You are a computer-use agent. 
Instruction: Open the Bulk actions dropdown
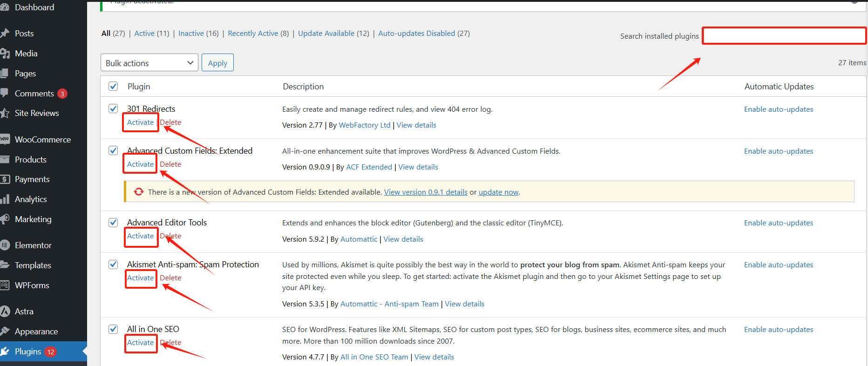pyautogui.click(x=149, y=63)
